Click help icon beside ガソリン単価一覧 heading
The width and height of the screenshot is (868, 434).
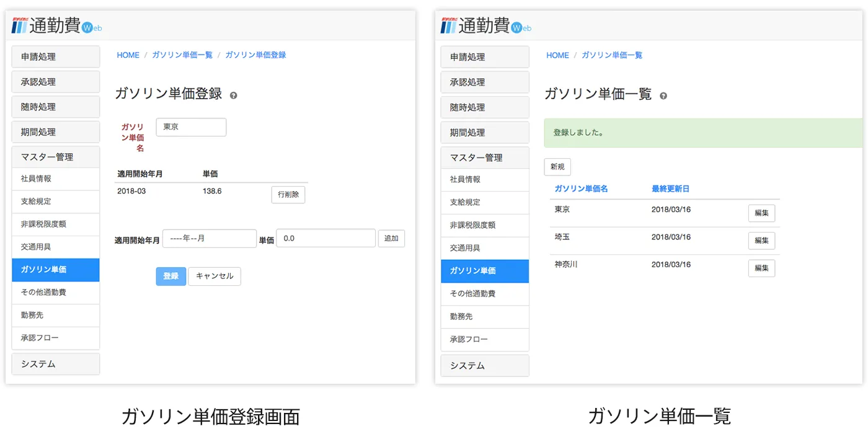[663, 96]
